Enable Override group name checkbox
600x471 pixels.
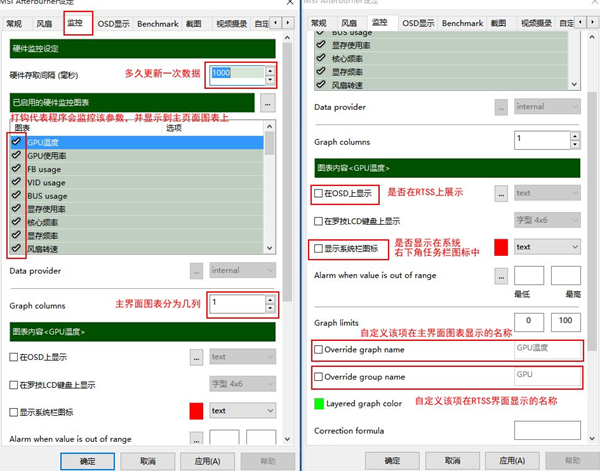(x=318, y=376)
